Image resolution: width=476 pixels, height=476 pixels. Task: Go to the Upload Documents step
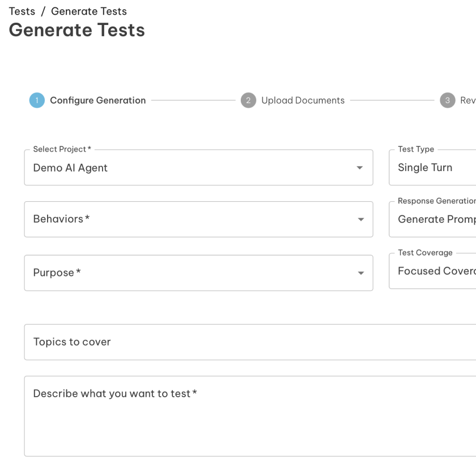(303, 100)
